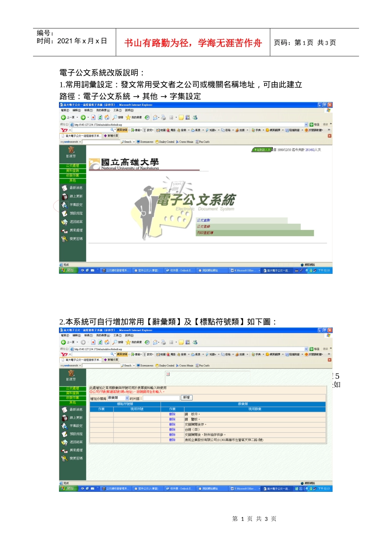This screenshot has width=392, height=555.
Task: Click 退回結案 sidebar icon in first screenshot
Action: pyautogui.click(x=64, y=222)
